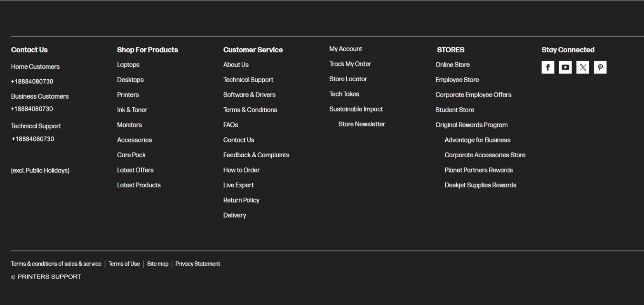Open the Laptops product link
This screenshot has width=644, height=305.
pos(128,65)
